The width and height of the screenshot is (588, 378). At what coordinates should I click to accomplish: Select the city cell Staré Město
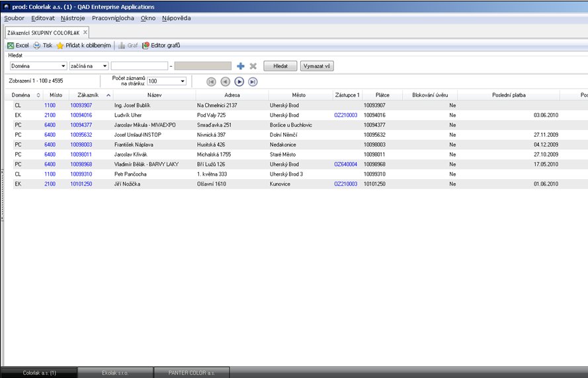[282, 155]
